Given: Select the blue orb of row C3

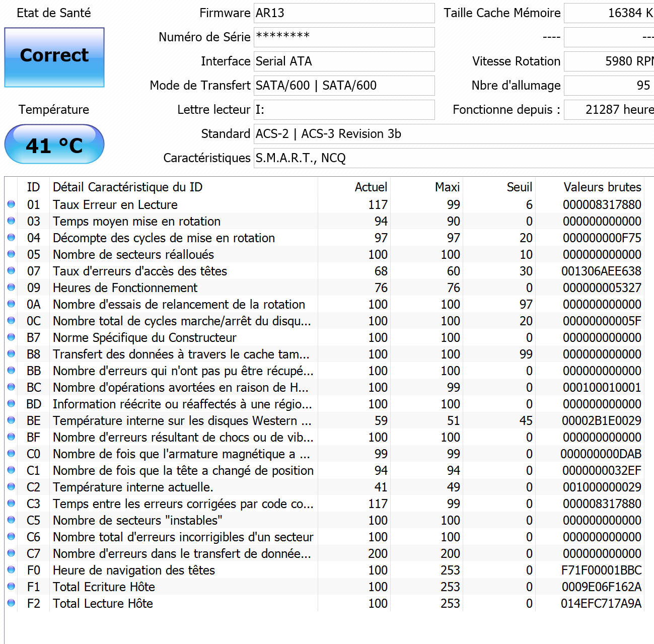Looking at the screenshot, I should (11, 503).
